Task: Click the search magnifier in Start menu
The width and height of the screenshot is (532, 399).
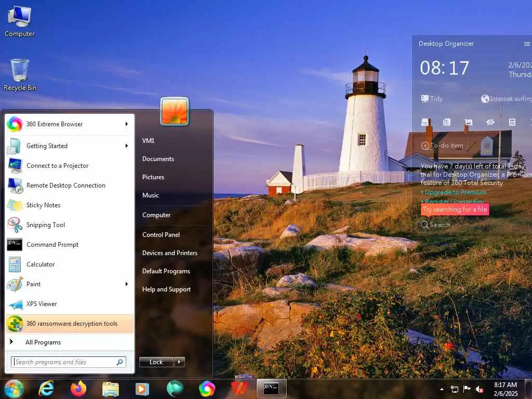Action: (x=120, y=362)
